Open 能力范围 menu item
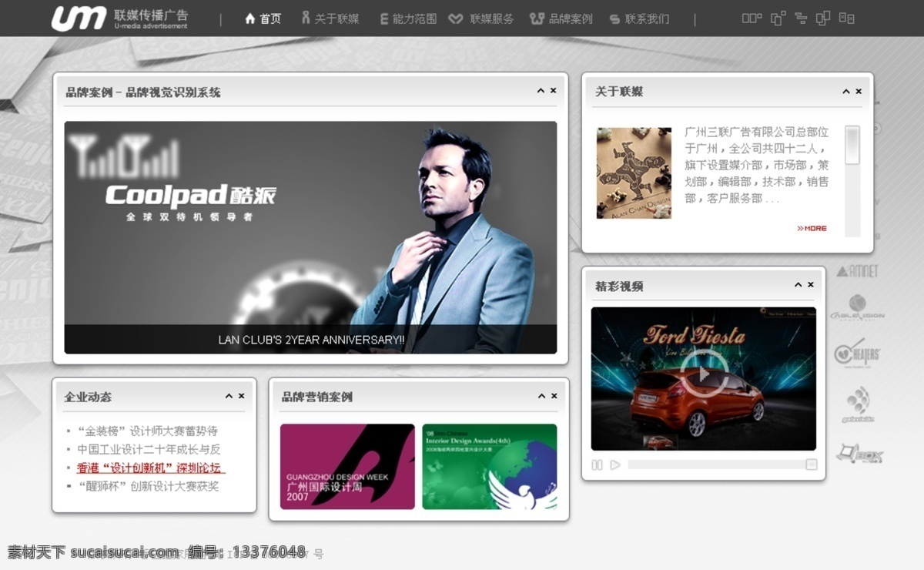 (408, 18)
